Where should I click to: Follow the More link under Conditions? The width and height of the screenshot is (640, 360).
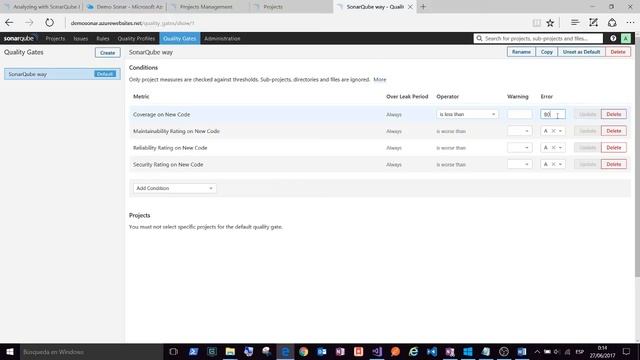pyautogui.click(x=380, y=80)
